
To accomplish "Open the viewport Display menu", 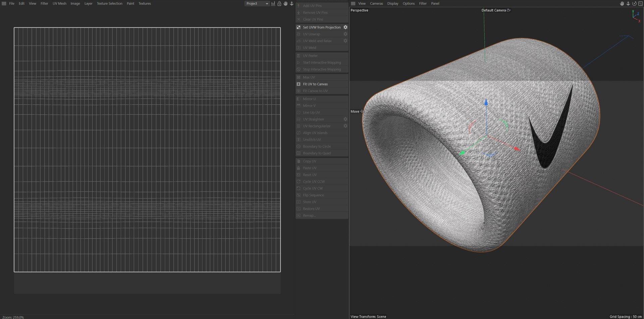I will (393, 3).
